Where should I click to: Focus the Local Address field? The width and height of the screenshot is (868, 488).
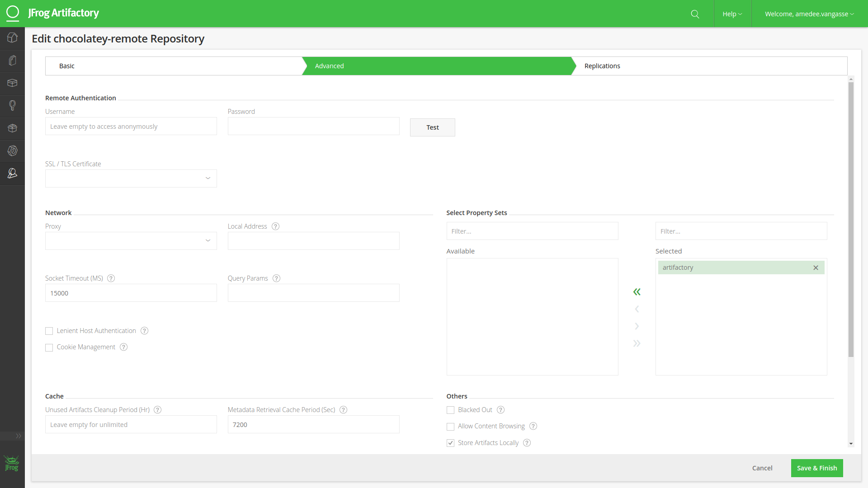pyautogui.click(x=314, y=241)
